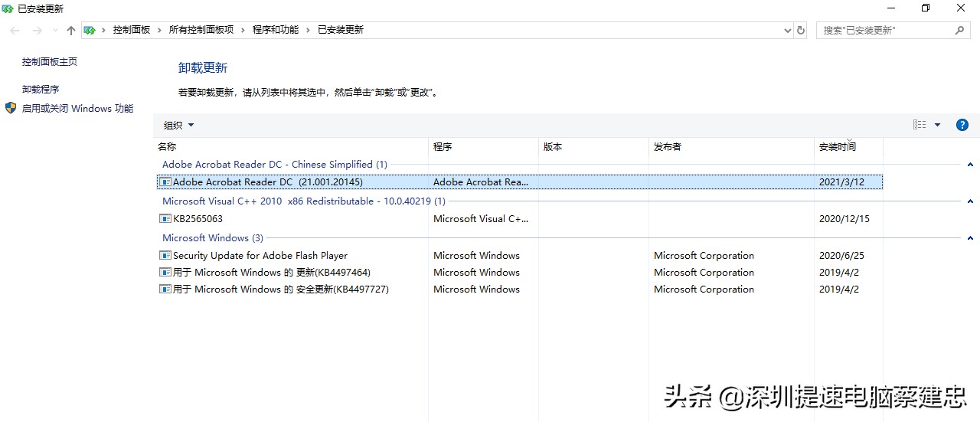This screenshot has height=422, width=980.
Task: Sort by the 发布者 column header
Action: (732, 146)
